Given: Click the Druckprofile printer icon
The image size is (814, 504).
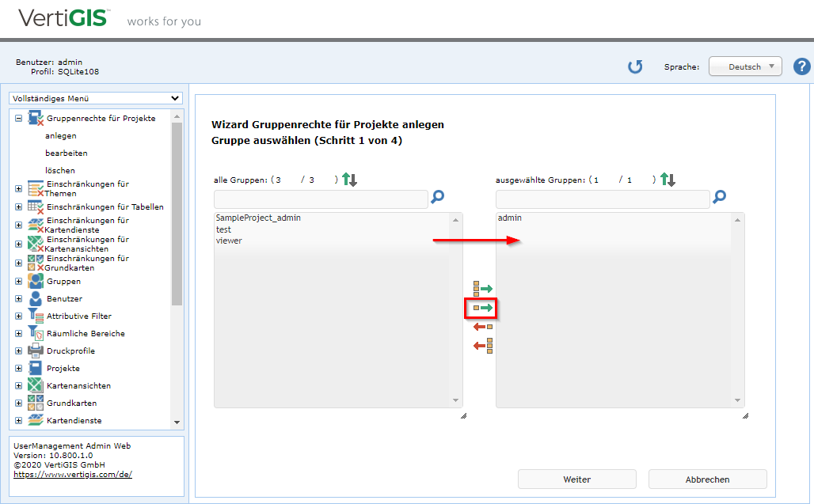Looking at the screenshot, I should coord(36,351).
